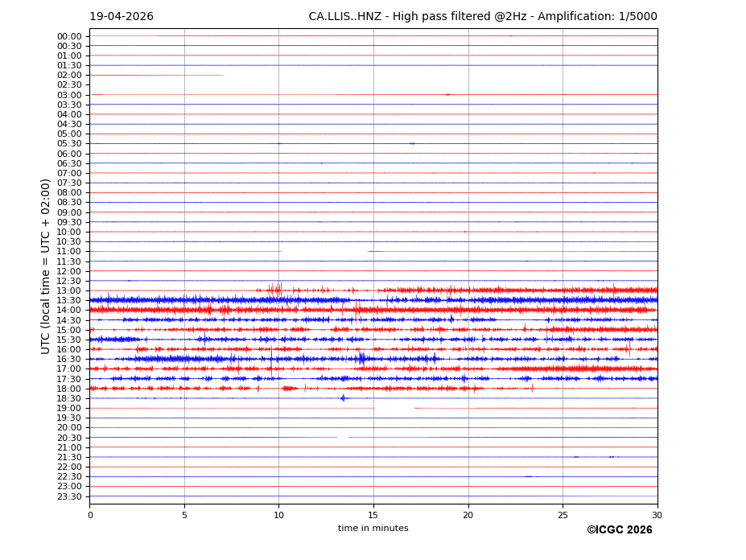The width and height of the screenshot is (746, 560).
Task: Click the red burst at 13:00 near minute 10
Action: (278, 290)
